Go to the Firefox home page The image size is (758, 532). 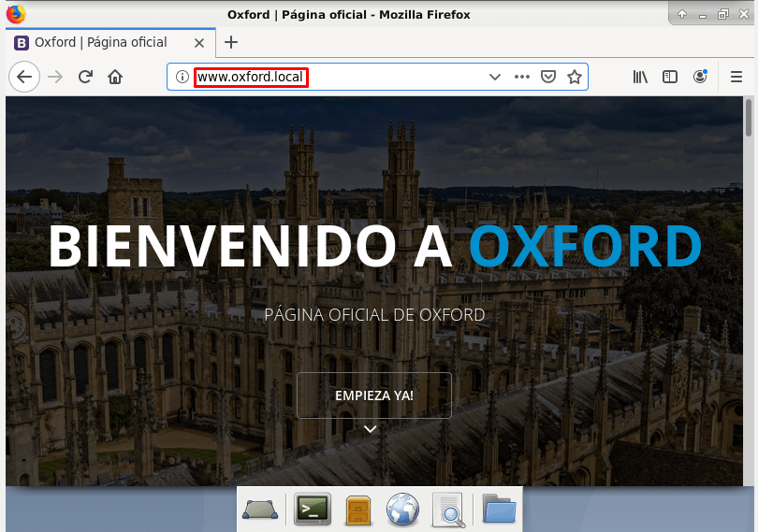[115, 77]
